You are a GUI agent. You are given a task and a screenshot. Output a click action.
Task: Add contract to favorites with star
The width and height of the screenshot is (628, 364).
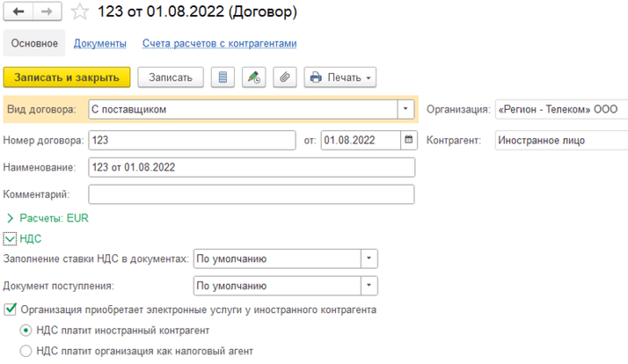point(80,13)
